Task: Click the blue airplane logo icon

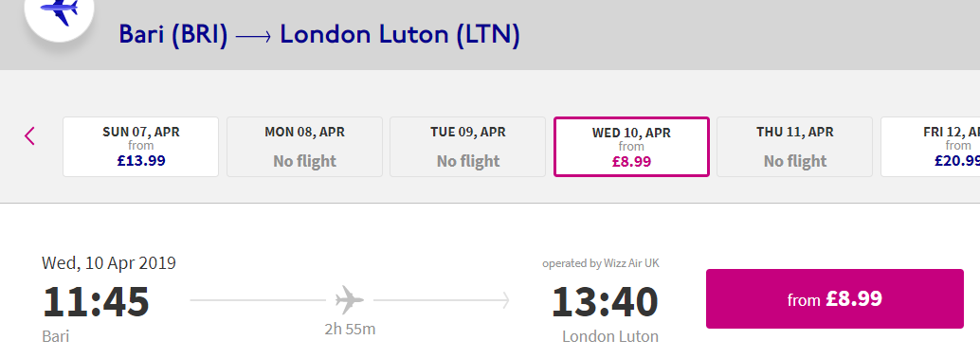Action: coord(60,11)
